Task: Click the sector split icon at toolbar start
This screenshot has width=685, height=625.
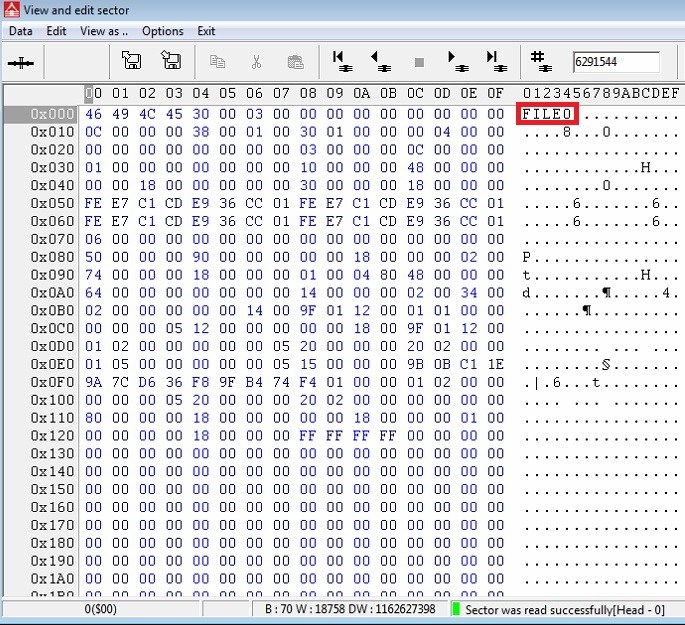Action: point(22,62)
